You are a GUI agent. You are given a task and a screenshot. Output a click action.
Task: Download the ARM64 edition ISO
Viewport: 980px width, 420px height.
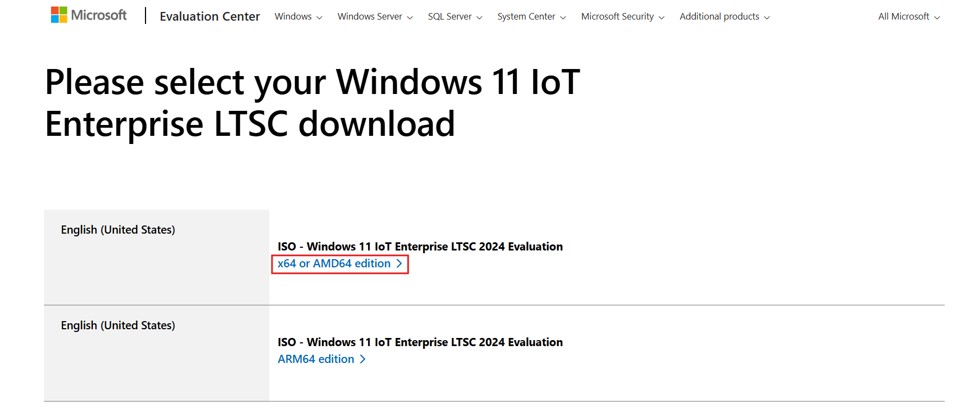[315, 359]
